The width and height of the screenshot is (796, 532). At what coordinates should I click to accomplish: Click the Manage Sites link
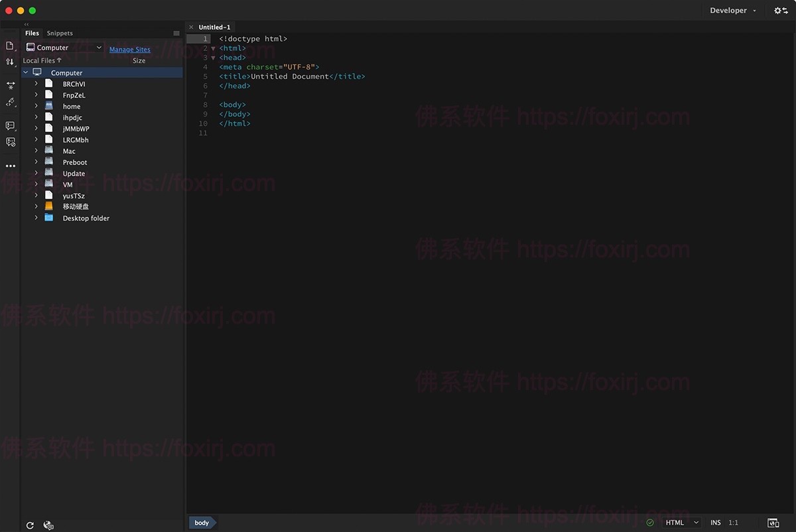(129, 49)
